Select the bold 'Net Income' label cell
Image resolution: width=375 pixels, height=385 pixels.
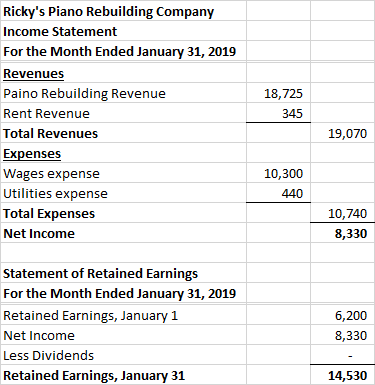pyautogui.click(x=123, y=233)
